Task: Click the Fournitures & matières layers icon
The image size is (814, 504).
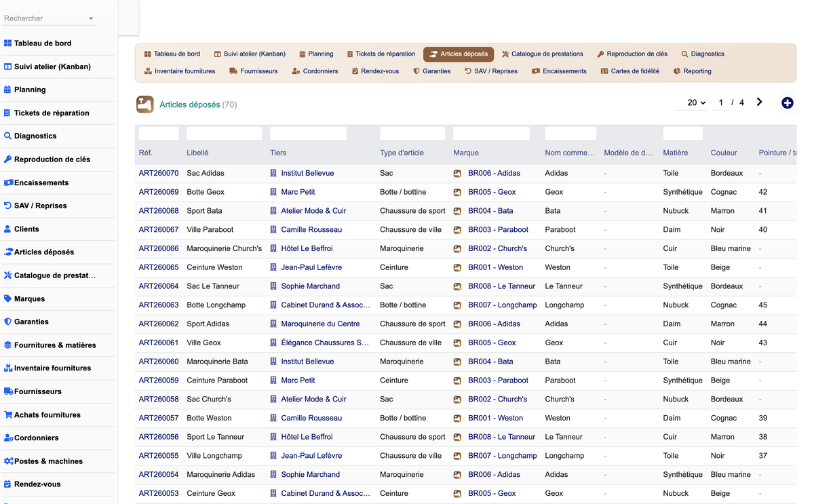Action: [8, 345]
